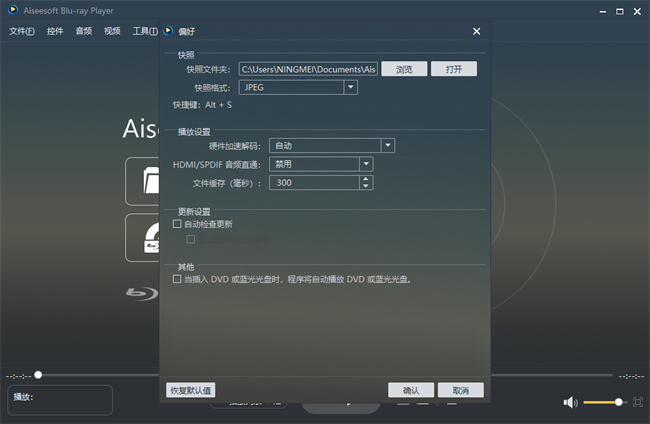Screen dimensions: 650x424
Task: Enable auto-play when DVD or Blu-ray inserted
Action: (177, 279)
